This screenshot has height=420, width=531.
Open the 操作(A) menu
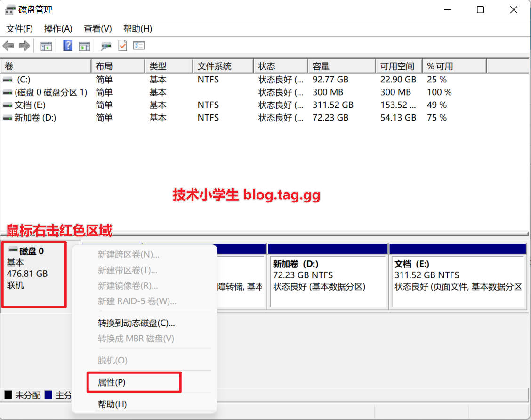click(x=58, y=29)
